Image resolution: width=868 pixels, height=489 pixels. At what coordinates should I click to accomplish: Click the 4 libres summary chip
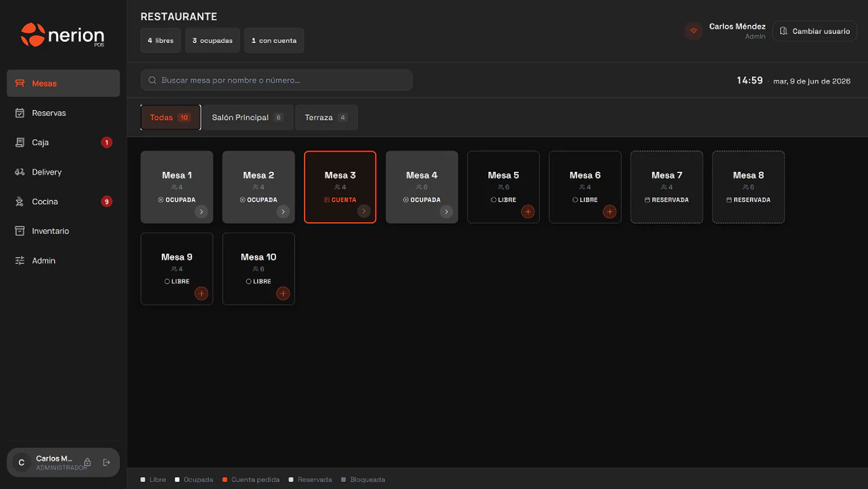click(x=161, y=40)
